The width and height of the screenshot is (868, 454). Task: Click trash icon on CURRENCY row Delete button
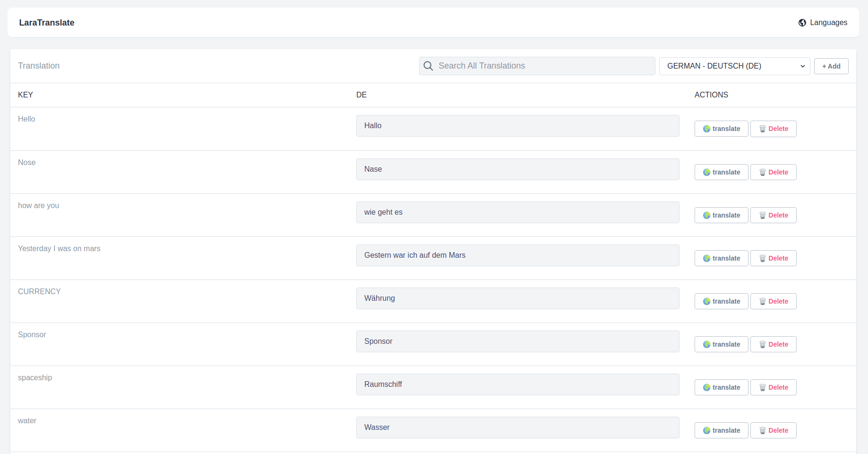tap(763, 301)
